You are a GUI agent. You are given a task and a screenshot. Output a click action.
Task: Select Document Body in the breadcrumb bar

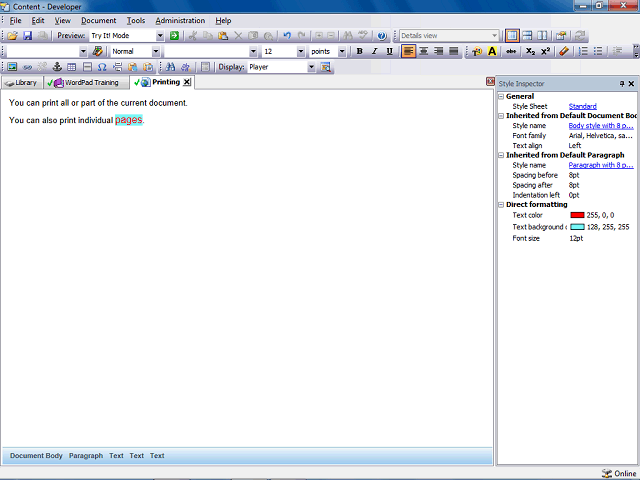tap(36, 456)
